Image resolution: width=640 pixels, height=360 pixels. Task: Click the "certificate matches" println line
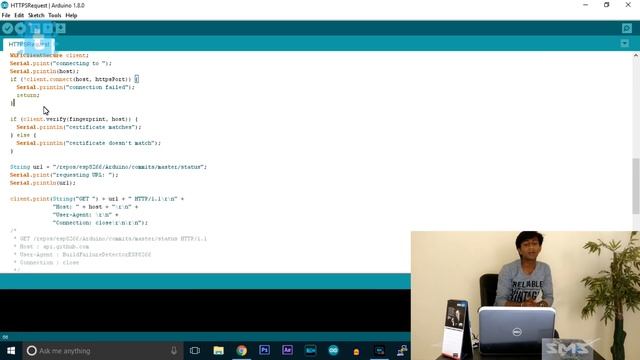[78, 127]
